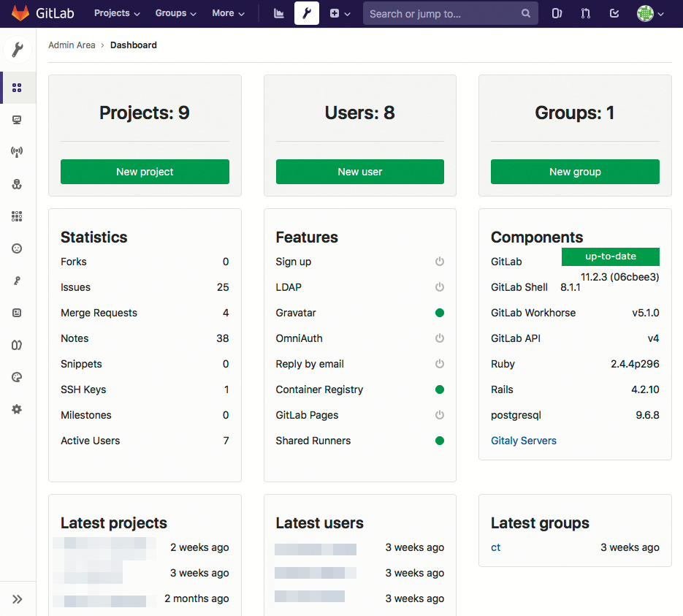Open the user avatar dropdown
This screenshot has width=683, height=616.
pos(650,13)
